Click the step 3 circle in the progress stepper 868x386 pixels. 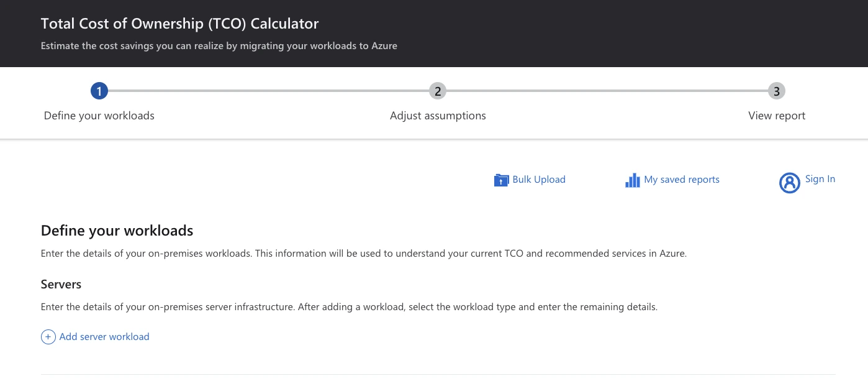click(x=776, y=91)
